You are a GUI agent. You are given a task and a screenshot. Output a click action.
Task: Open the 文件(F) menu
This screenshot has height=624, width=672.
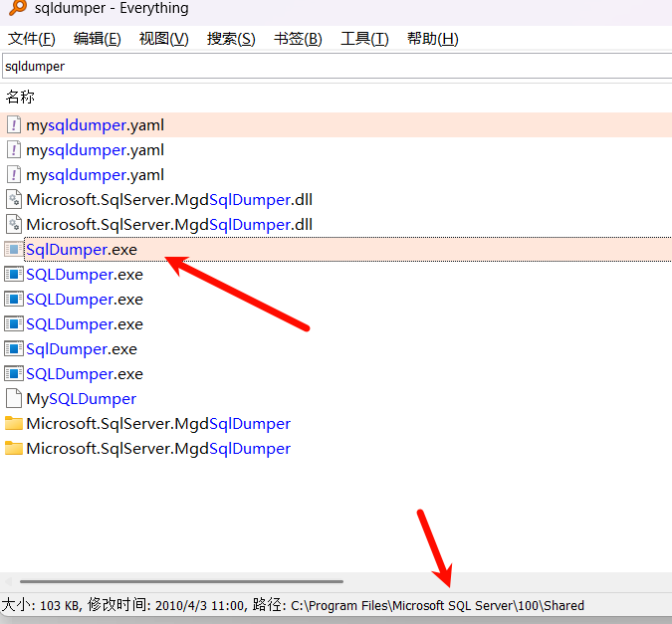click(x=32, y=39)
